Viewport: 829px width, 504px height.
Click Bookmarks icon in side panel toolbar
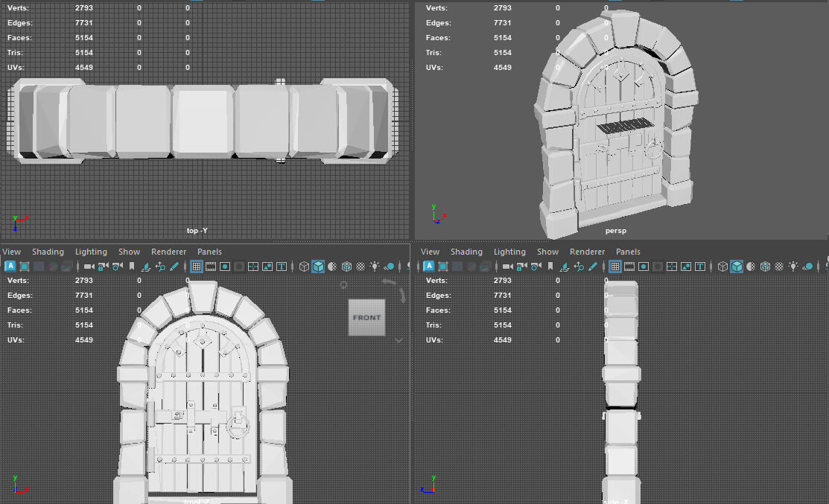550,267
